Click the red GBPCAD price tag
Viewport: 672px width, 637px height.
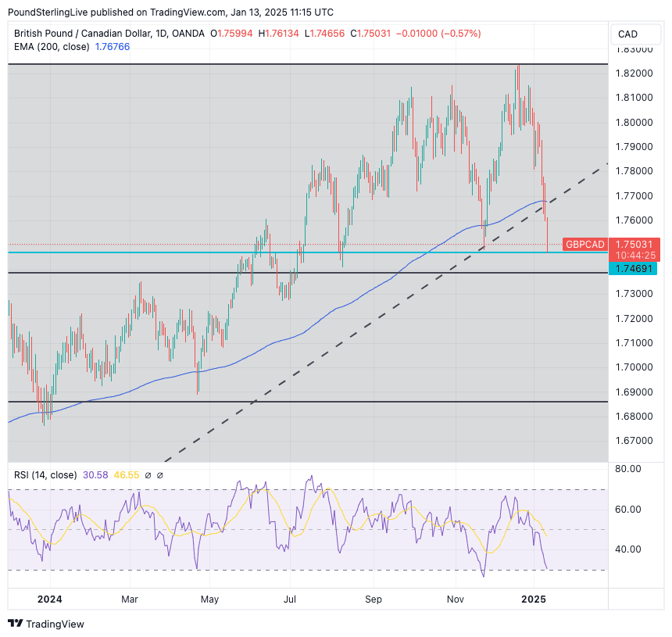[584, 245]
